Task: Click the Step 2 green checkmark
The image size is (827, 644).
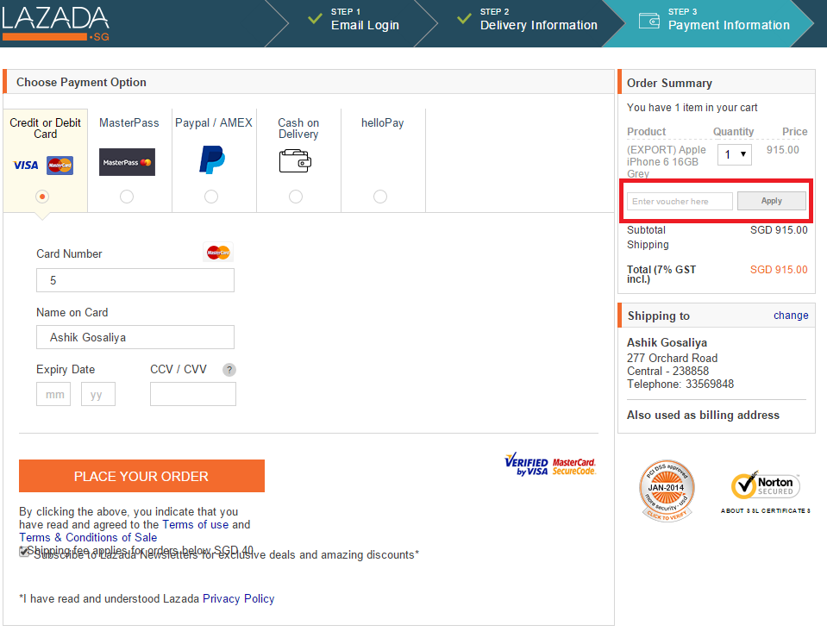Action: point(464,19)
